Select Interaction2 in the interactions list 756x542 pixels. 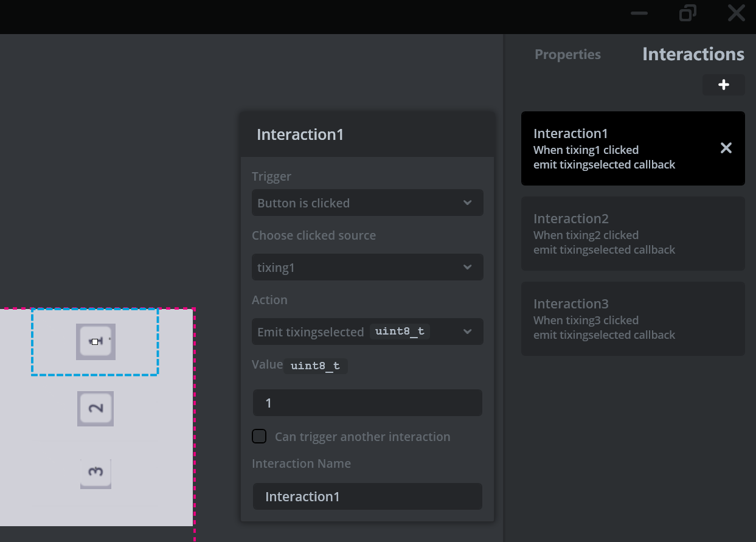633,234
